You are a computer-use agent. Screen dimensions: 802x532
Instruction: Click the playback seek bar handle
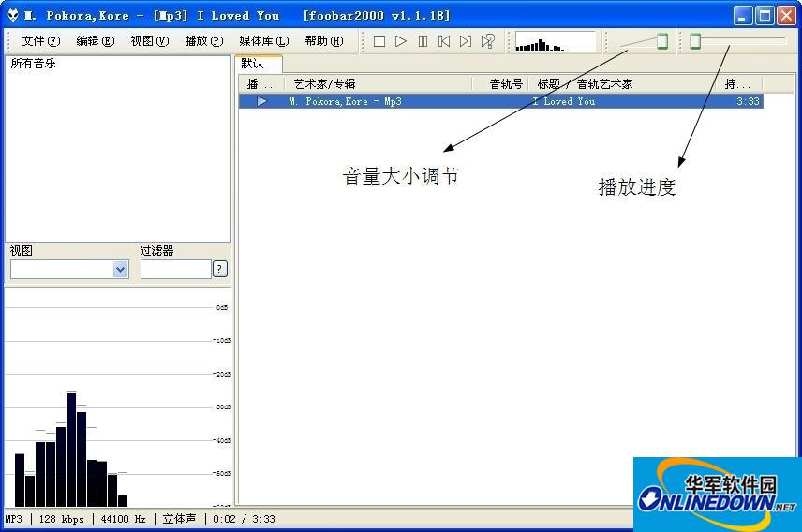tap(694, 41)
